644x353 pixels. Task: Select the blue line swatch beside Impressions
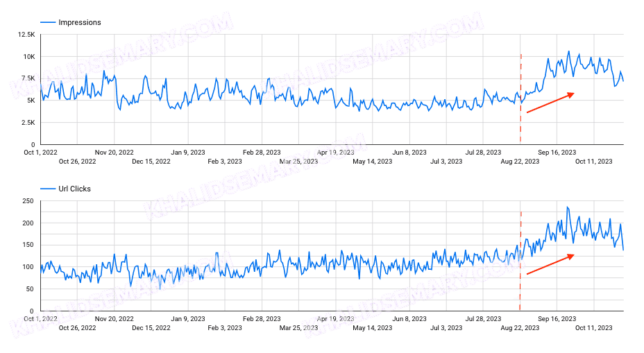point(48,23)
